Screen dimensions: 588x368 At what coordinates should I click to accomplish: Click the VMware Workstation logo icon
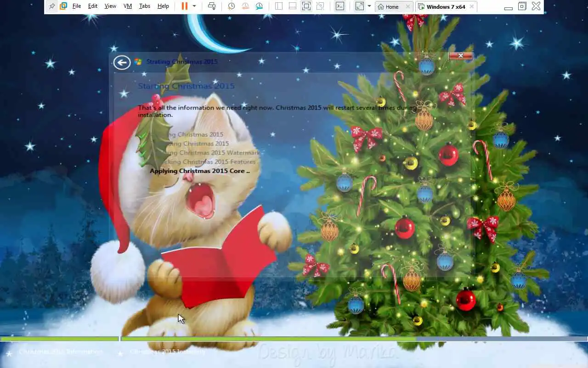63,6
